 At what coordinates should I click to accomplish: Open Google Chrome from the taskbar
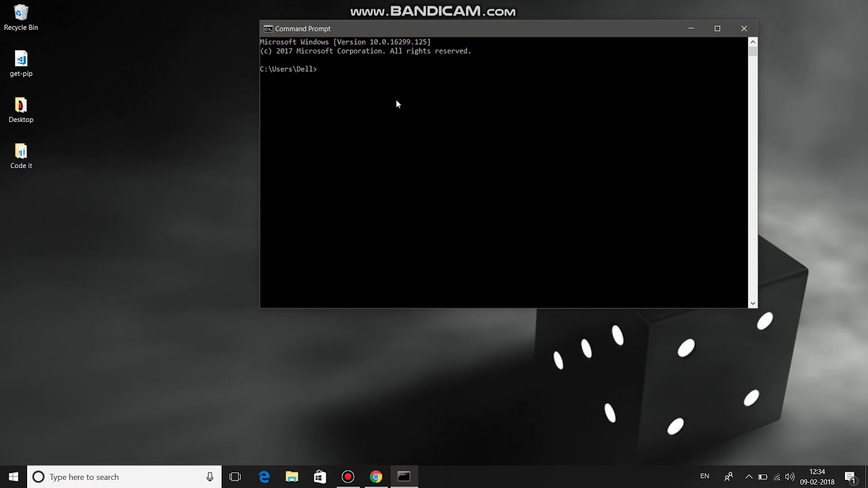pos(376,476)
